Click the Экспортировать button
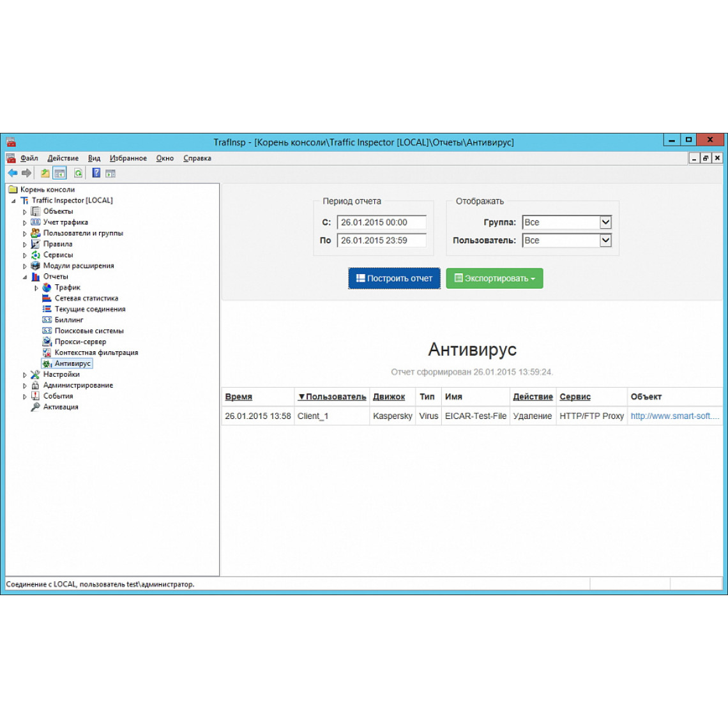The width and height of the screenshot is (728, 728). [494, 278]
